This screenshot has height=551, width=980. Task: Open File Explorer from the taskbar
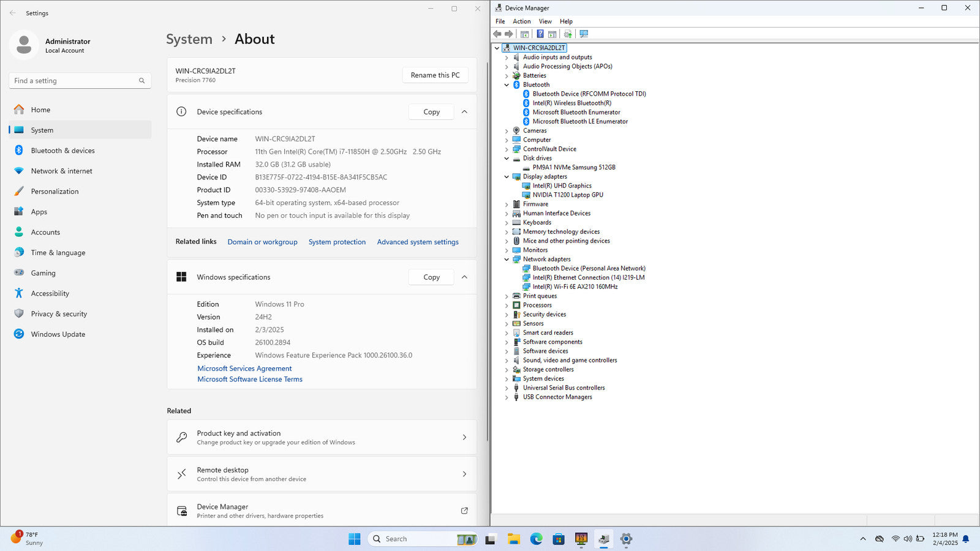(513, 539)
